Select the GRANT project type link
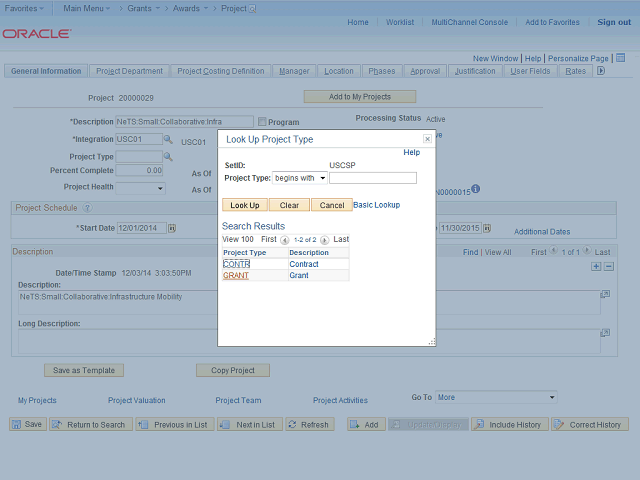 [236, 275]
